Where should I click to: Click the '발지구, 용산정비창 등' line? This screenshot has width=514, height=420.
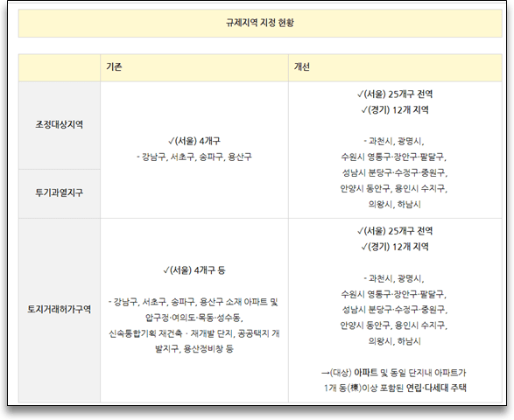(x=194, y=348)
